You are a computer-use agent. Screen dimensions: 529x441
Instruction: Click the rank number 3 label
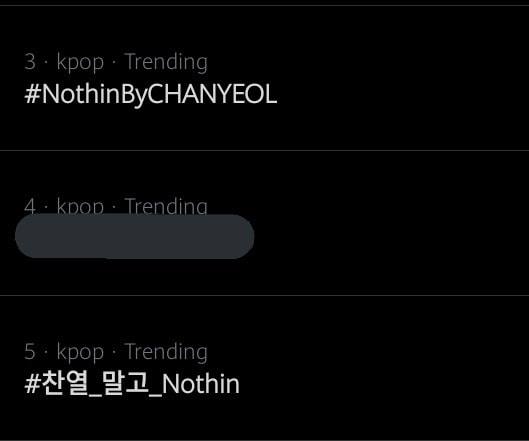pyautogui.click(x=30, y=62)
